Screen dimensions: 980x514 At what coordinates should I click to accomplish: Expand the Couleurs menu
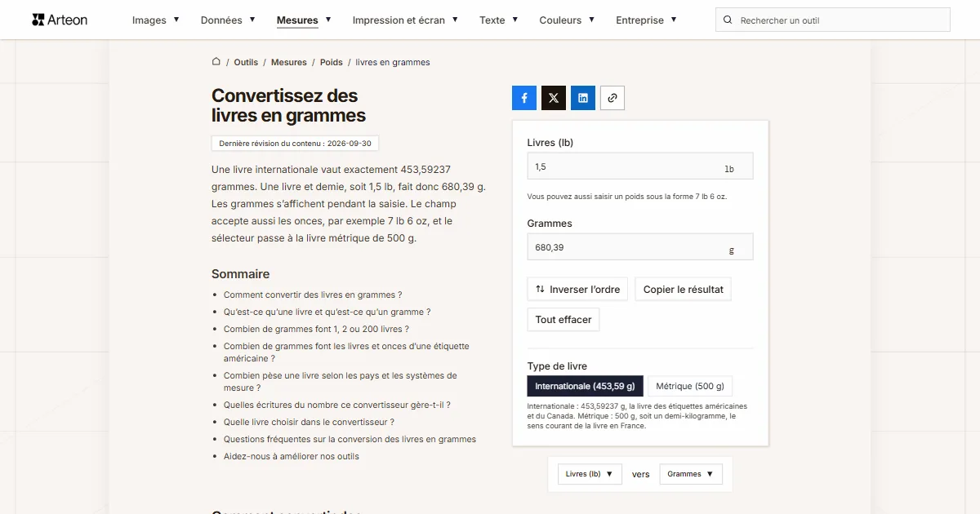click(567, 20)
